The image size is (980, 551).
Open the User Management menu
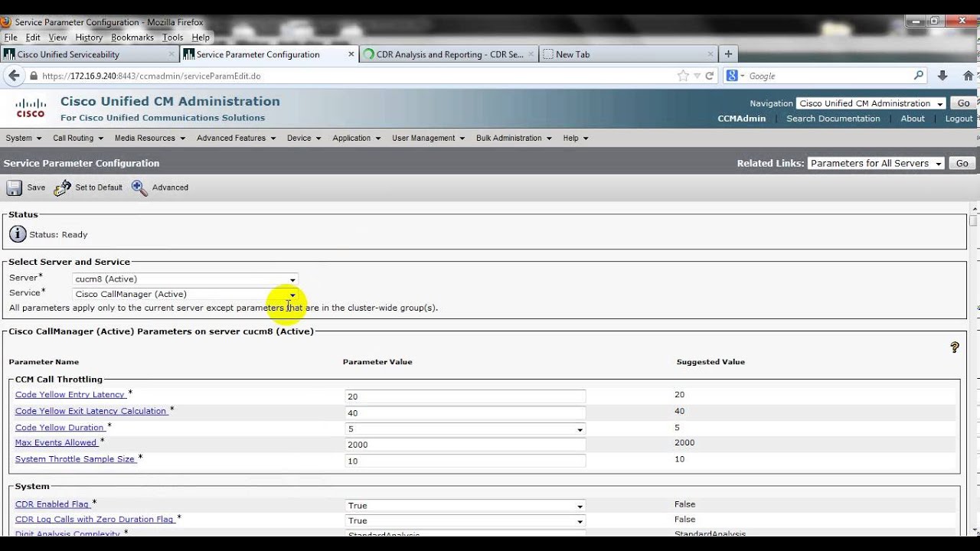point(429,139)
